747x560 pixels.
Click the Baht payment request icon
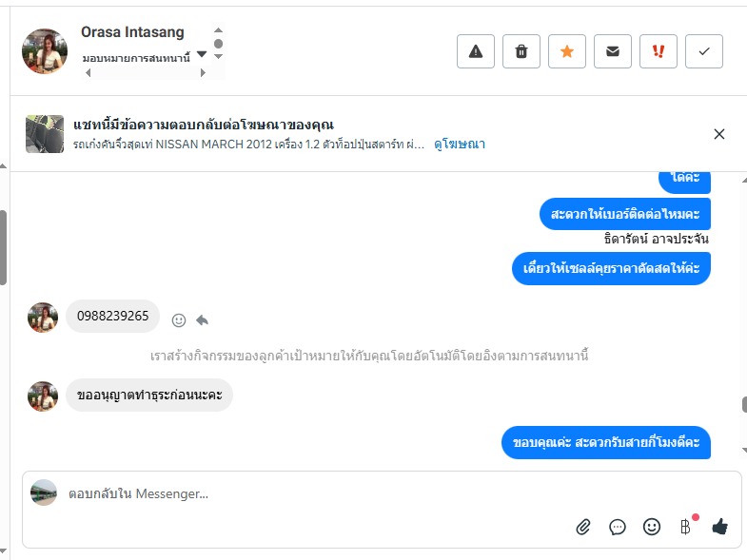click(685, 526)
